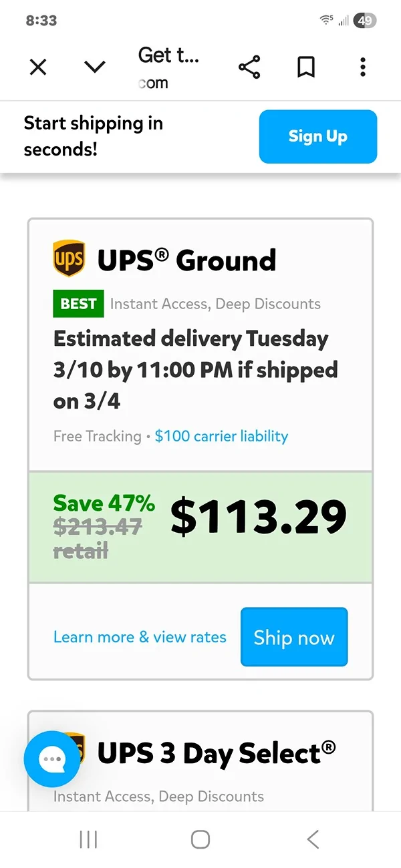The image size is (401, 868).
Task: Open the live chat bubble icon
Action: 51,759
